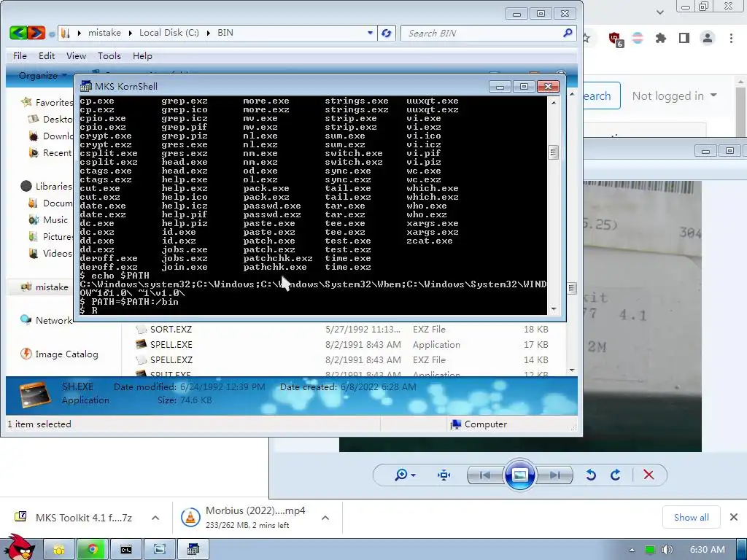This screenshot has height=560, width=747.
Task: Open Tools menu in Explorer
Action: pyautogui.click(x=109, y=55)
